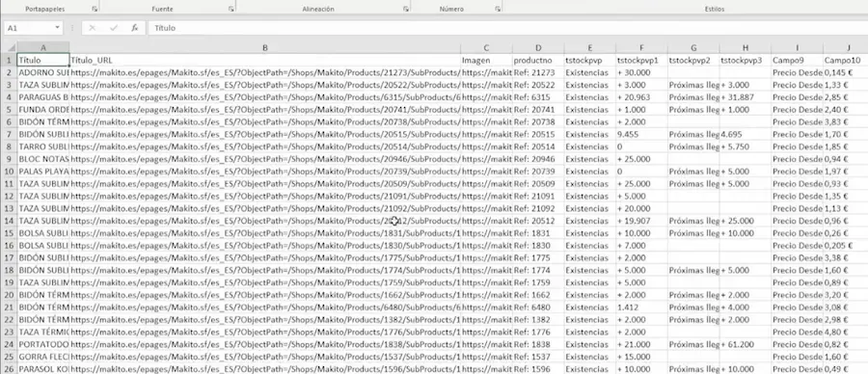Click the Título_URL header cell

264,61
